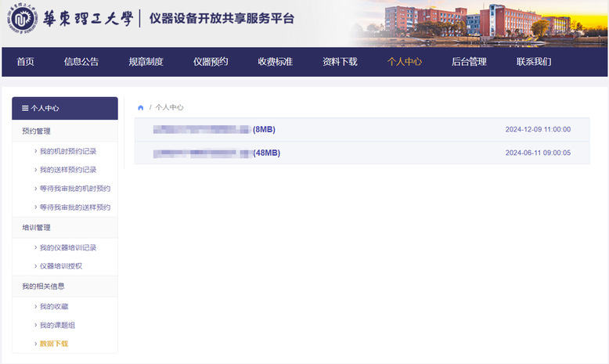Open 我的收藏 in the sidebar
This screenshot has height=364, width=609.
point(54,306)
